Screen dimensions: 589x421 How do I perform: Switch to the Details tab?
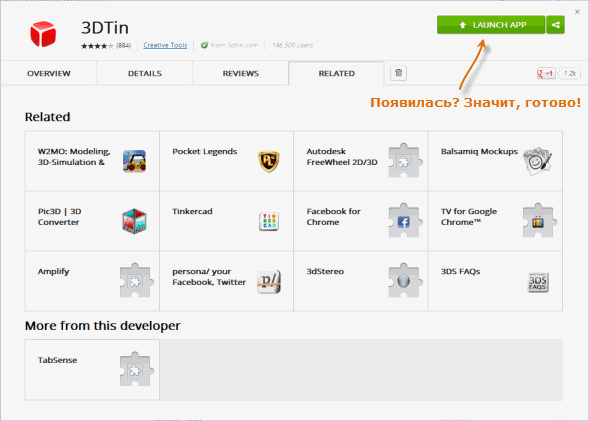145,73
